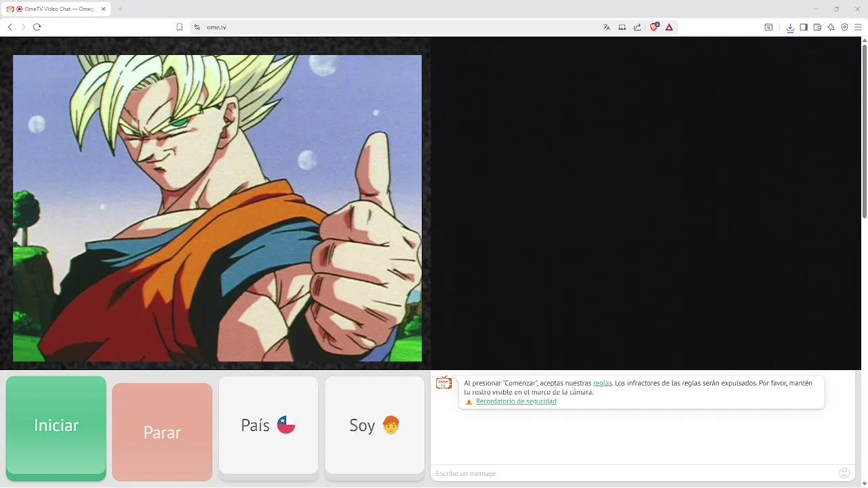
Task: Open the translate page icon
Action: tap(606, 27)
